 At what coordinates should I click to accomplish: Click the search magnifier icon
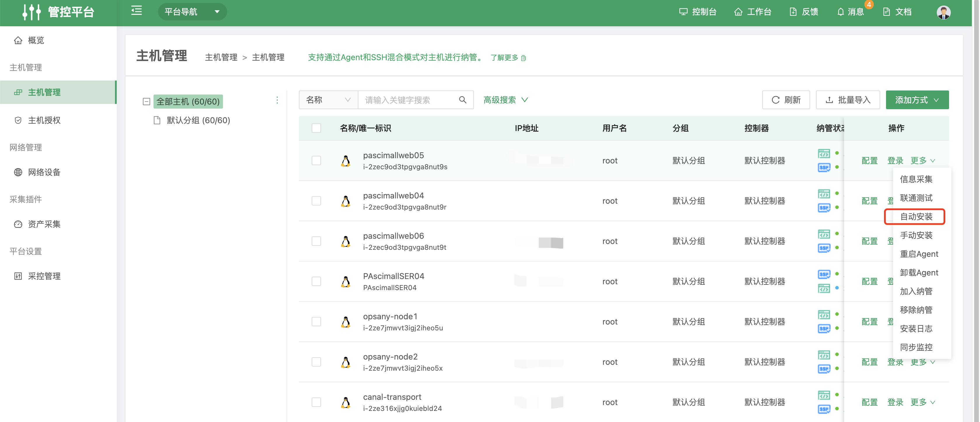point(463,100)
